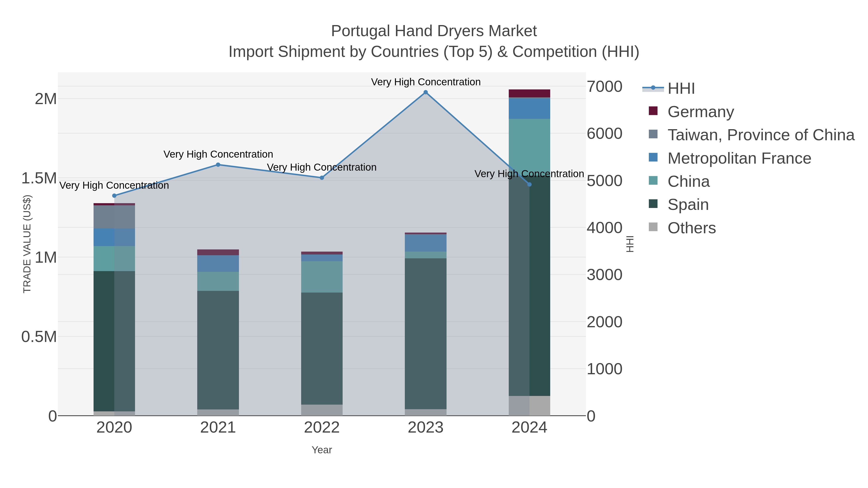
Task: Click the 1000 tick on the HHI axis
Action: coord(604,369)
